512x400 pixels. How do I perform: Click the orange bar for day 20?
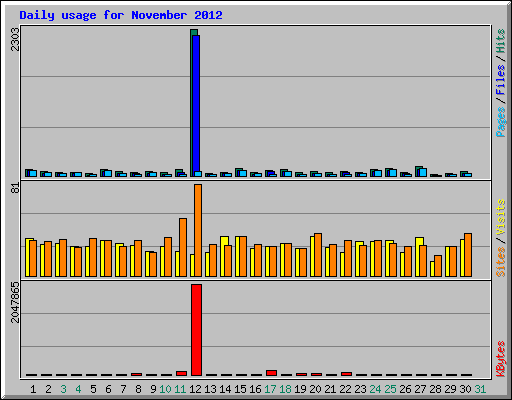coord(318,255)
